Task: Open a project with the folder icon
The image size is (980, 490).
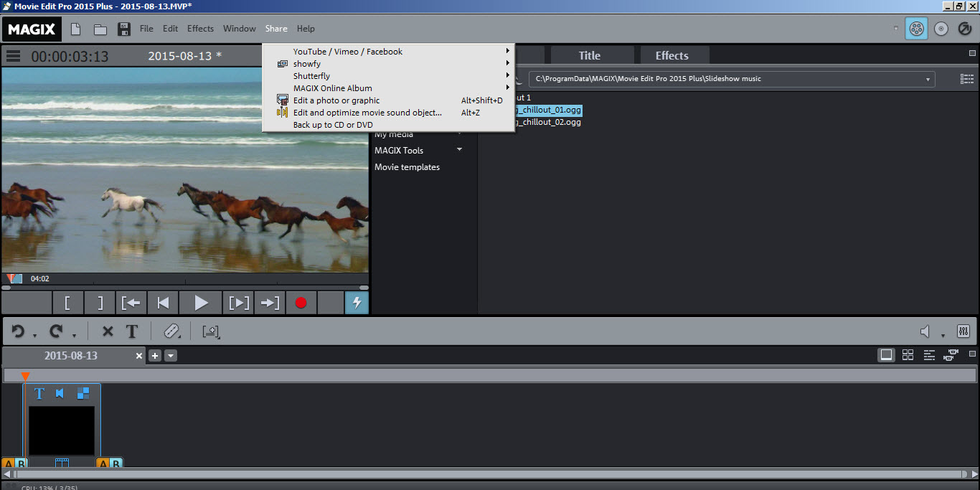Action: point(100,29)
